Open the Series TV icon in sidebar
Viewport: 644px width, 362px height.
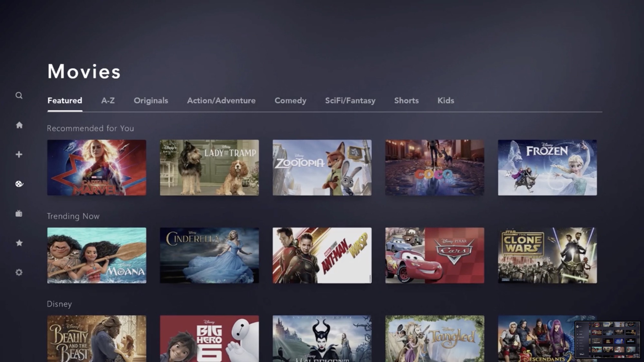coord(19,213)
